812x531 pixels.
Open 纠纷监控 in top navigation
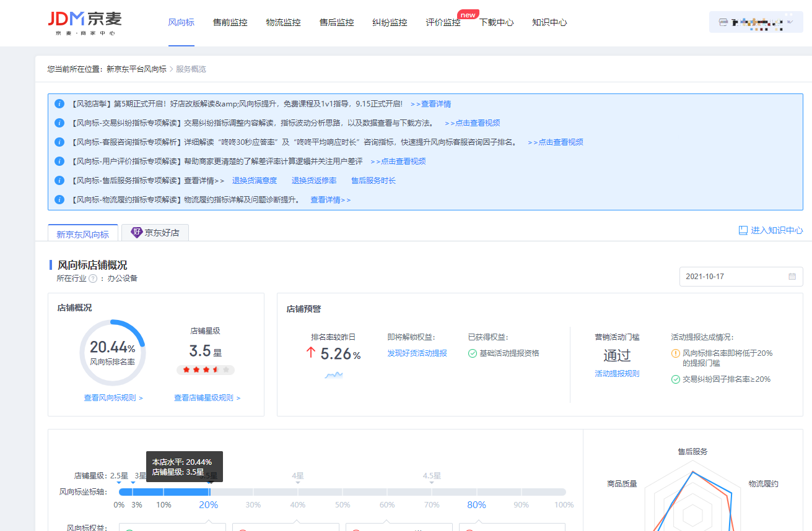[390, 22]
